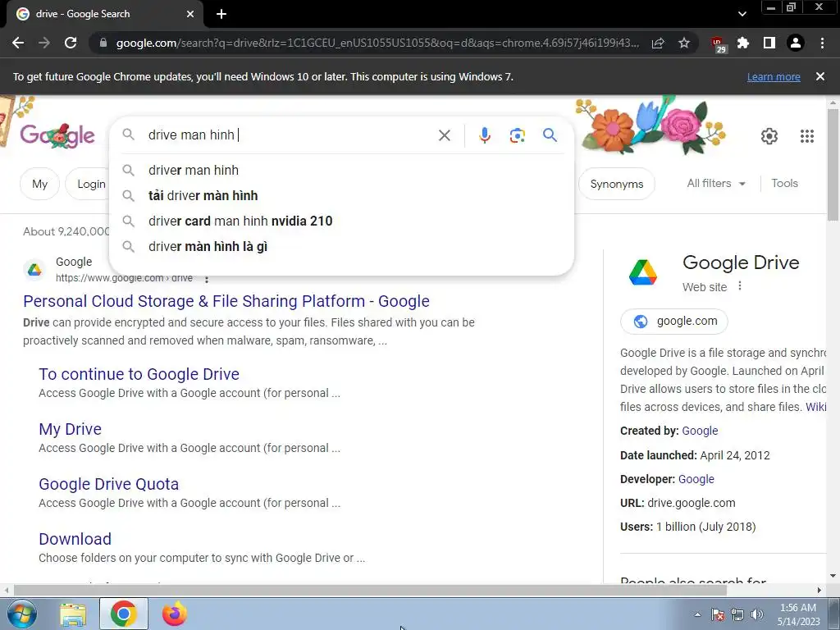Open the network tray icon

coord(737,614)
